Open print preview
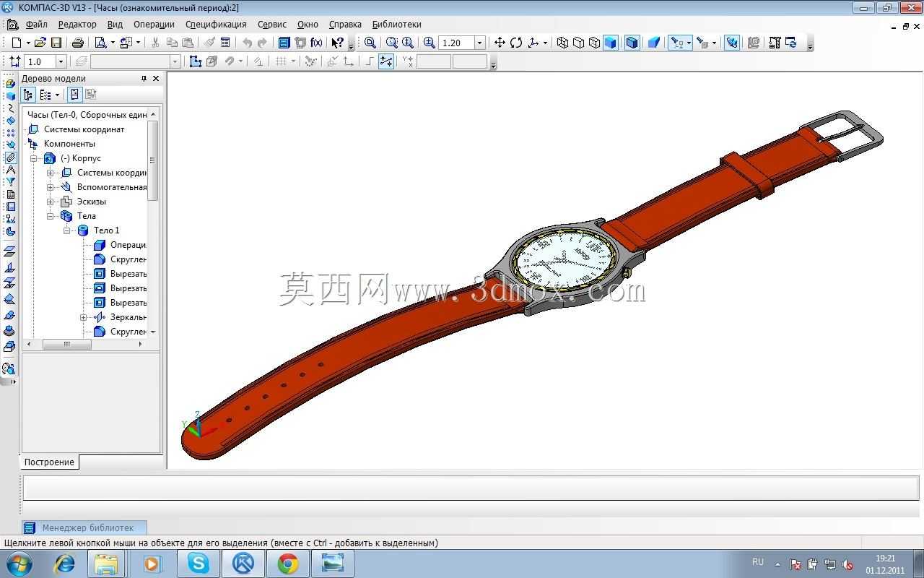The image size is (924, 578). pyautogui.click(x=100, y=43)
